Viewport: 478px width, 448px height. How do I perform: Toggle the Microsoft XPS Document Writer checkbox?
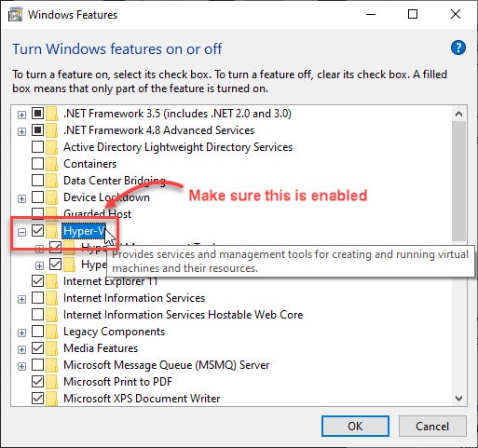click(x=37, y=399)
